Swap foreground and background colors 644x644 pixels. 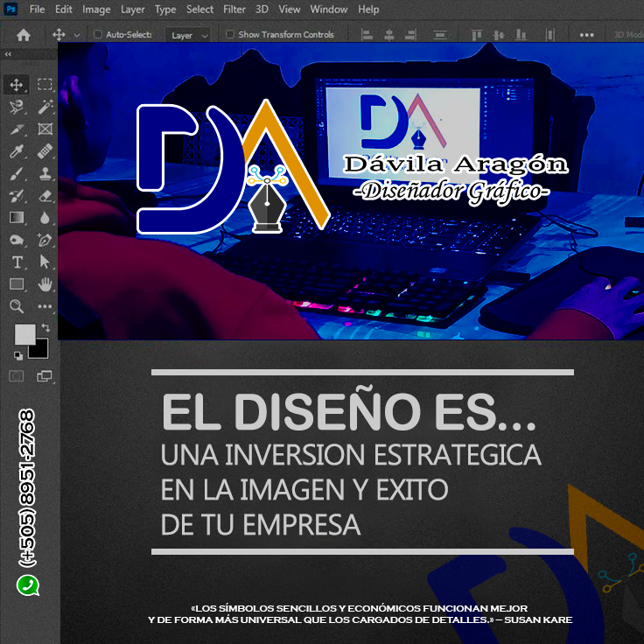tap(45, 328)
